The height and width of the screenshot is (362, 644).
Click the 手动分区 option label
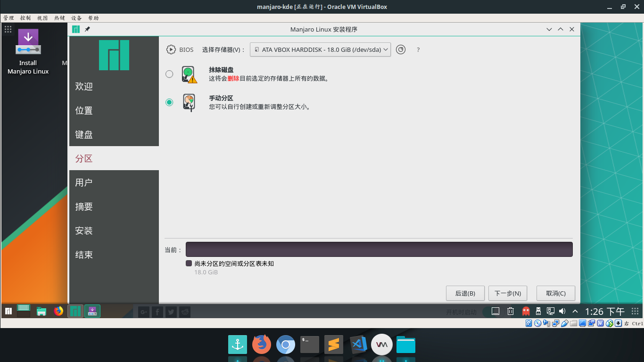pos(221,98)
